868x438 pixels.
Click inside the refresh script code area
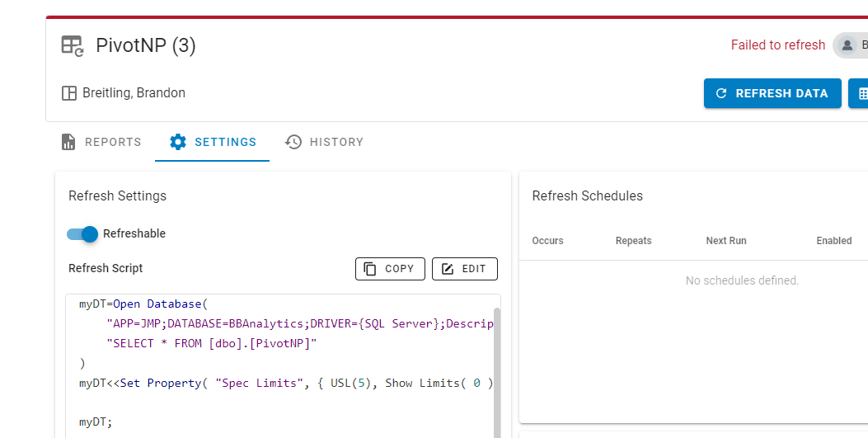tap(280, 371)
